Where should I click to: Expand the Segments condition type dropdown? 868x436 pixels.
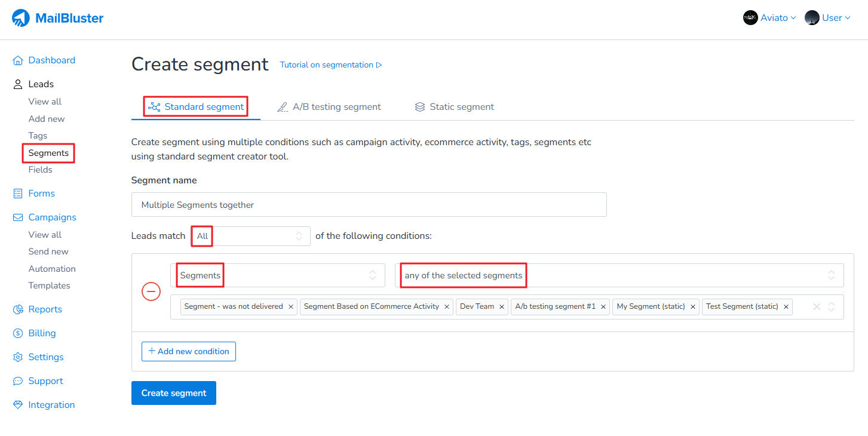coord(277,275)
